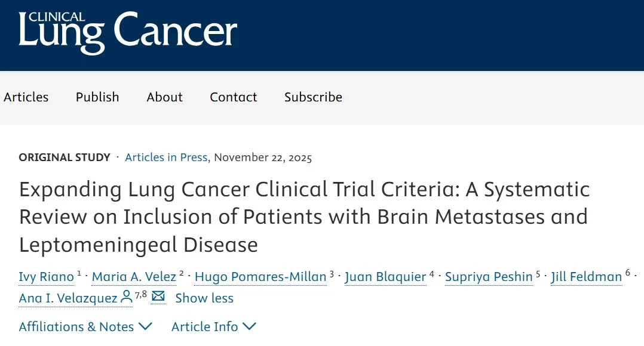Click the corresponding author person icon
Image resolution: width=644 pixels, height=346 pixels.
(127, 296)
